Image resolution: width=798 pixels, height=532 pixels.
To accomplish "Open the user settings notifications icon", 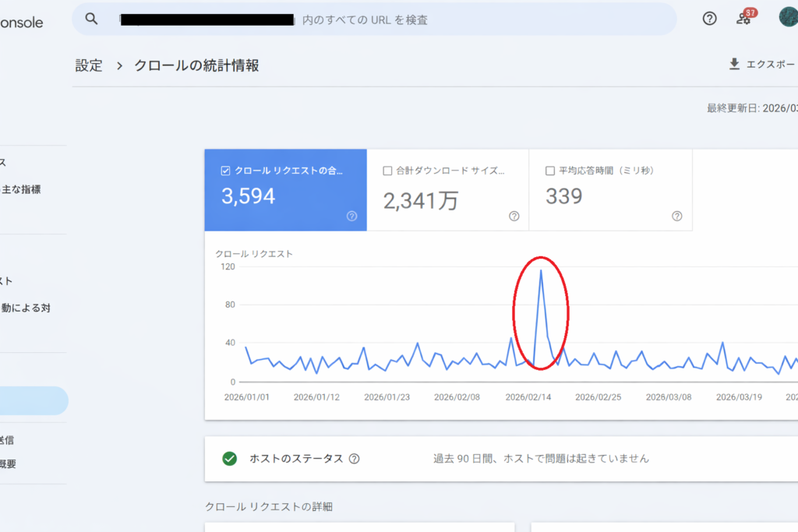I will (x=744, y=19).
